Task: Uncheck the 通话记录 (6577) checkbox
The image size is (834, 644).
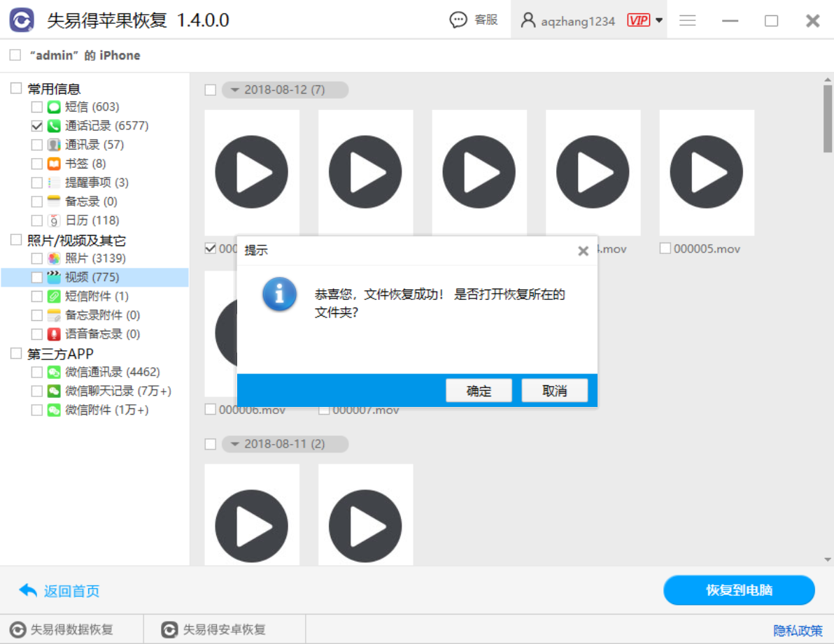Action: click(x=36, y=126)
